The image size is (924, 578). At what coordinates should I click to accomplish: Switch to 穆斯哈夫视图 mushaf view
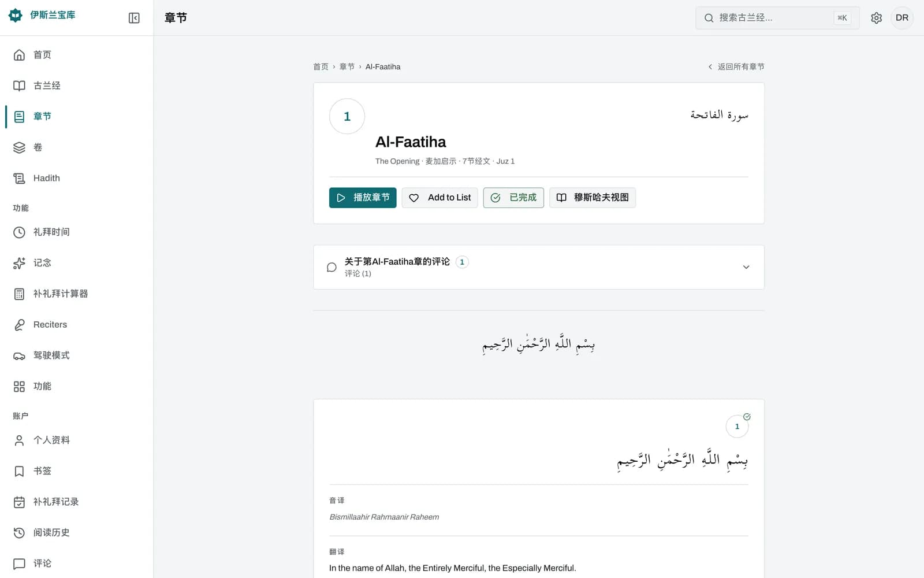pyautogui.click(x=593, y=198)
